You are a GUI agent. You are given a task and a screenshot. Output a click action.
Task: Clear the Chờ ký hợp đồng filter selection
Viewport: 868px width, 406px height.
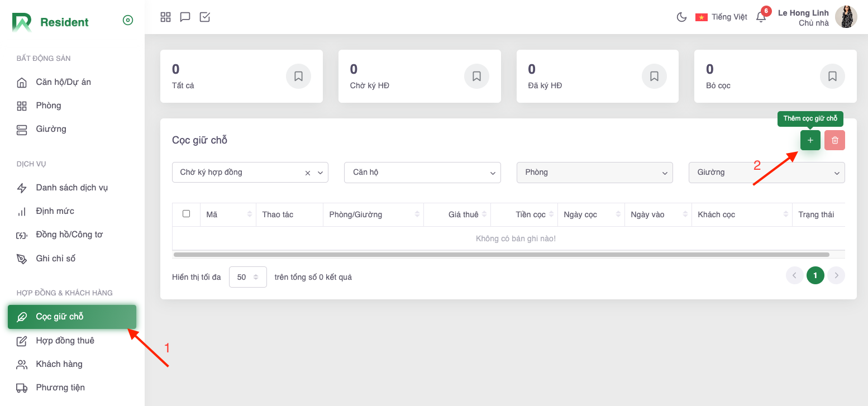(x=308, y=173)
